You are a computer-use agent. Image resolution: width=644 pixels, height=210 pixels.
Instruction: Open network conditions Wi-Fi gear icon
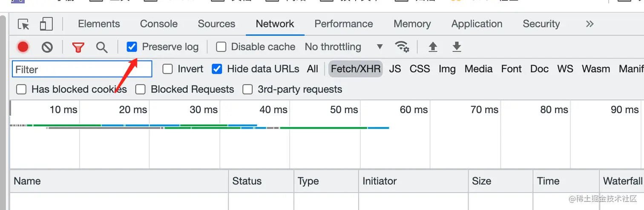click(402, 46)
